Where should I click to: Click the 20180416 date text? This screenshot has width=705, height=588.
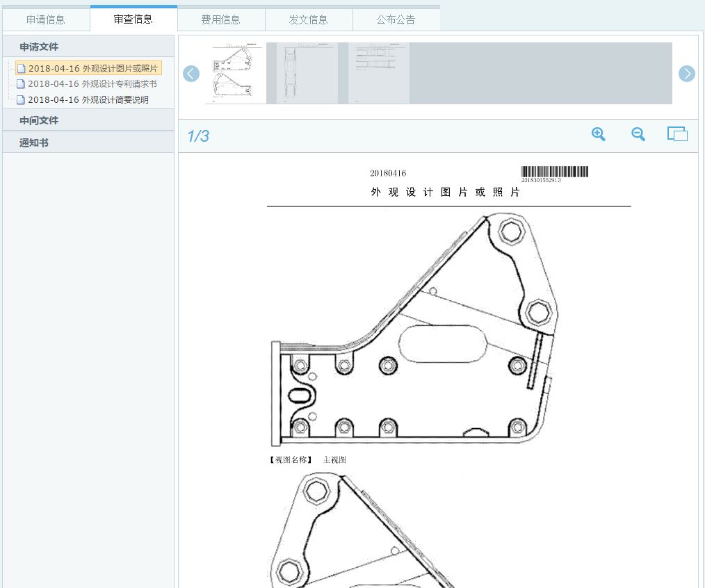[388, 173]
